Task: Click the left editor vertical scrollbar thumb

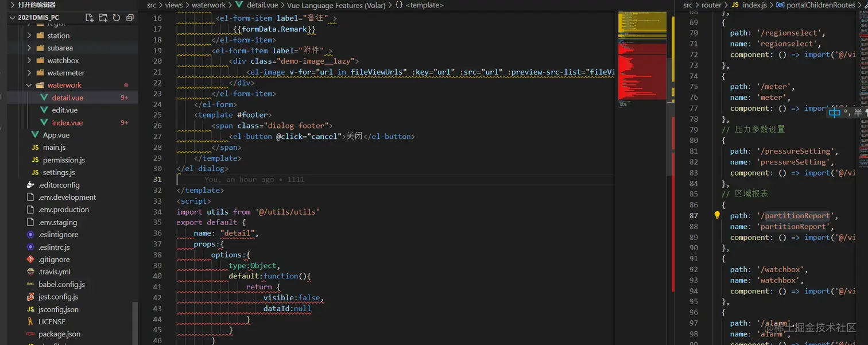Action: [669, 116]
